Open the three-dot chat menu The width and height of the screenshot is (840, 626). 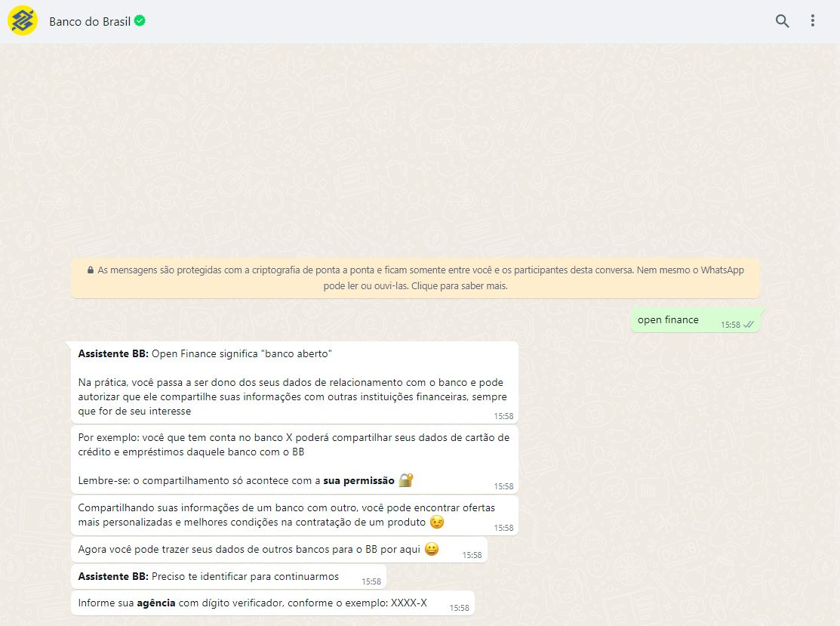coord(813,21)
